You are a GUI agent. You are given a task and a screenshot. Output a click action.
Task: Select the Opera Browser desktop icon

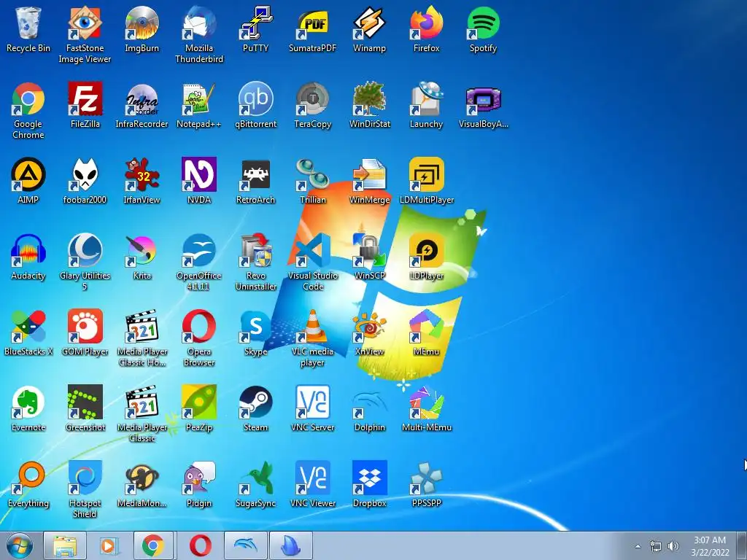tap(198, 327)
